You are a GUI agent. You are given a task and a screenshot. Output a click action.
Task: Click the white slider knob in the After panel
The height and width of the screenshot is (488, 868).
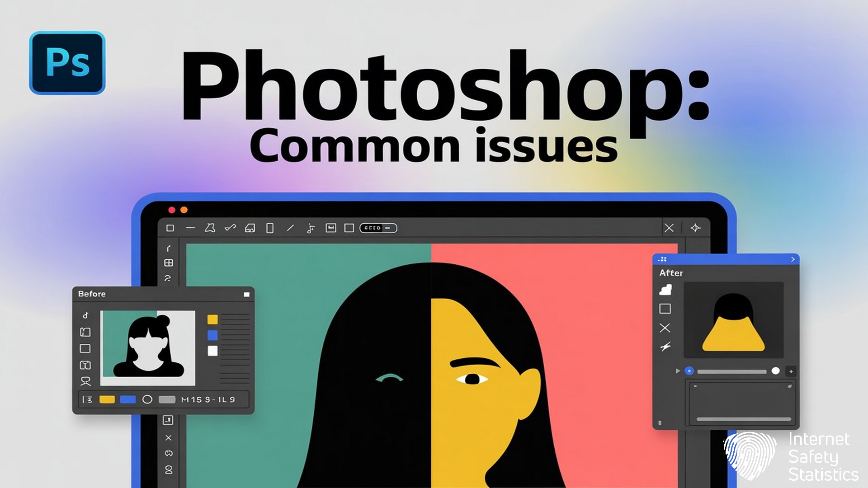pos(776,371)
